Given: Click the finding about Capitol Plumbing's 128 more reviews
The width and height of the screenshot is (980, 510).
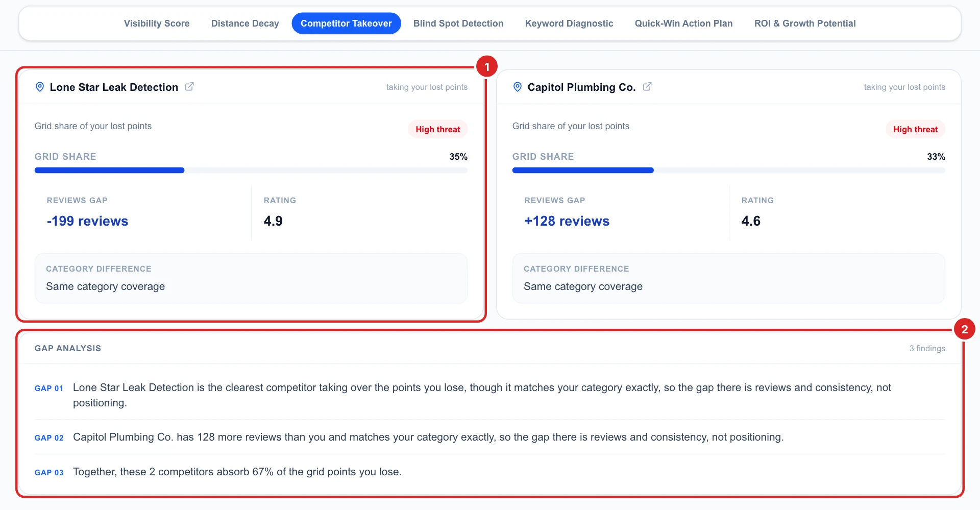Looking at the screenshot, I should pyautogui.click(x=428, y=437).
